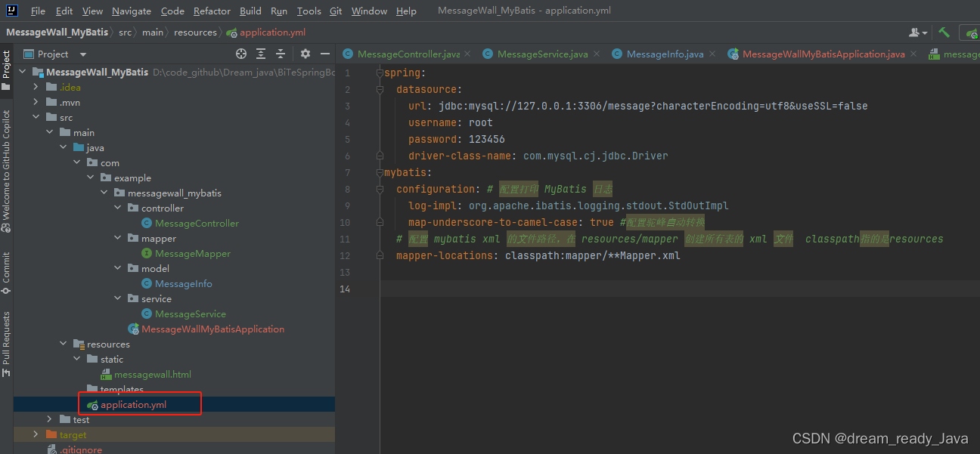The height and width of the screenshot is (454, 980).
Task: Collapse the java folder arrow
Action: [x=64, y=148]
